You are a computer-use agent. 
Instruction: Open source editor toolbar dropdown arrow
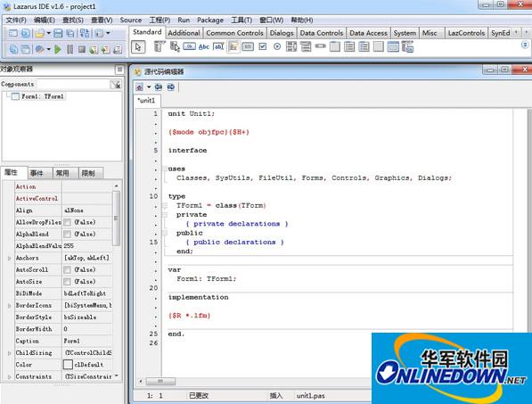149,87
